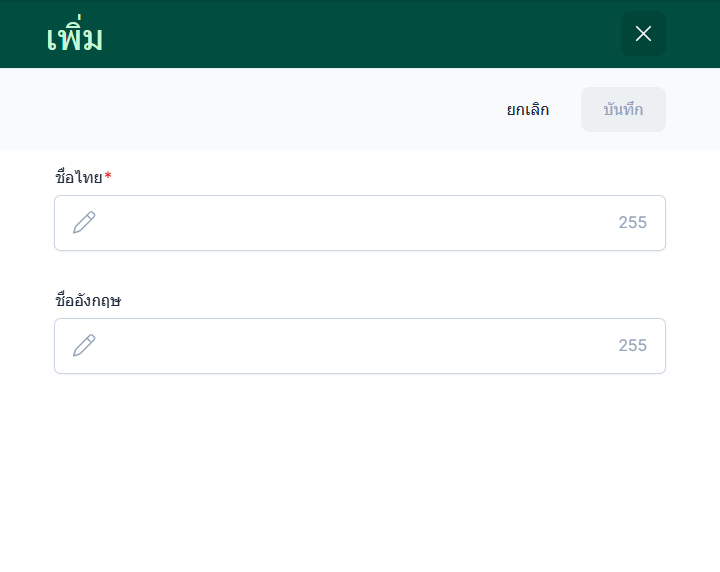Click the pencil icon in ชื่ออังกฤษ field

84,346
